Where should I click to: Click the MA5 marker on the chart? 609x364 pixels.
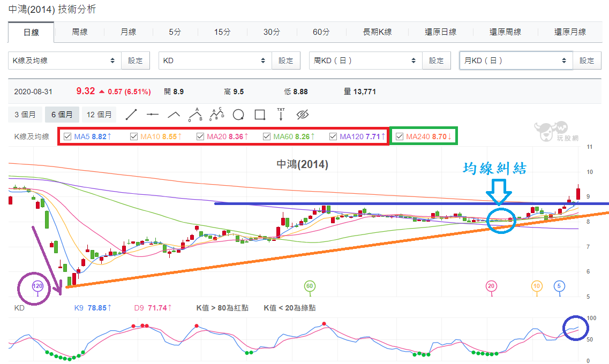[x=559, y=286]
